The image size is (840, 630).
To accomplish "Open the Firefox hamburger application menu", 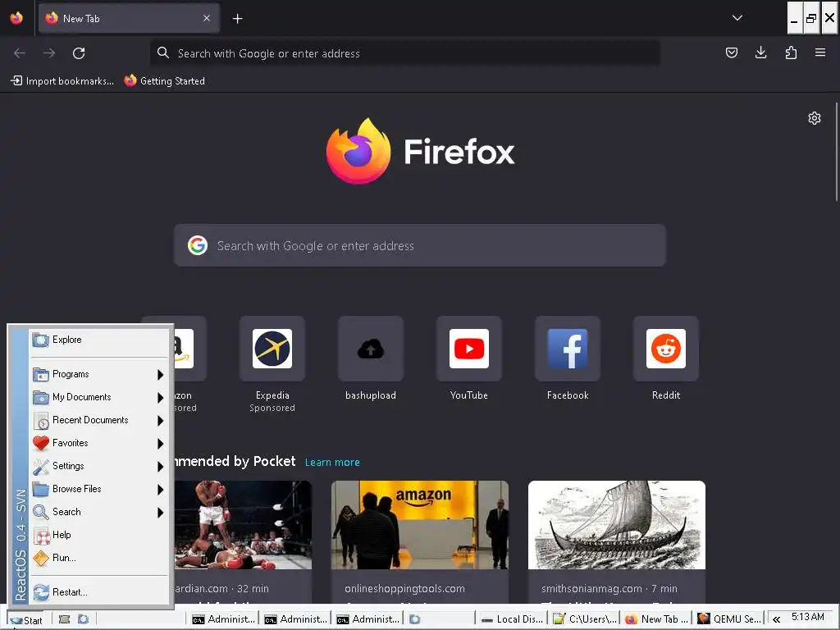I will pos(820,52).
